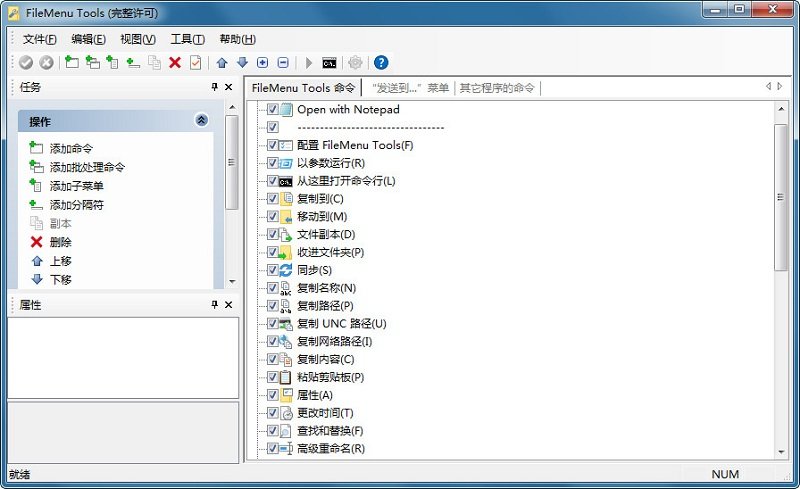
Task: Click the Open with Notepad icon
Action: point(286,109)
